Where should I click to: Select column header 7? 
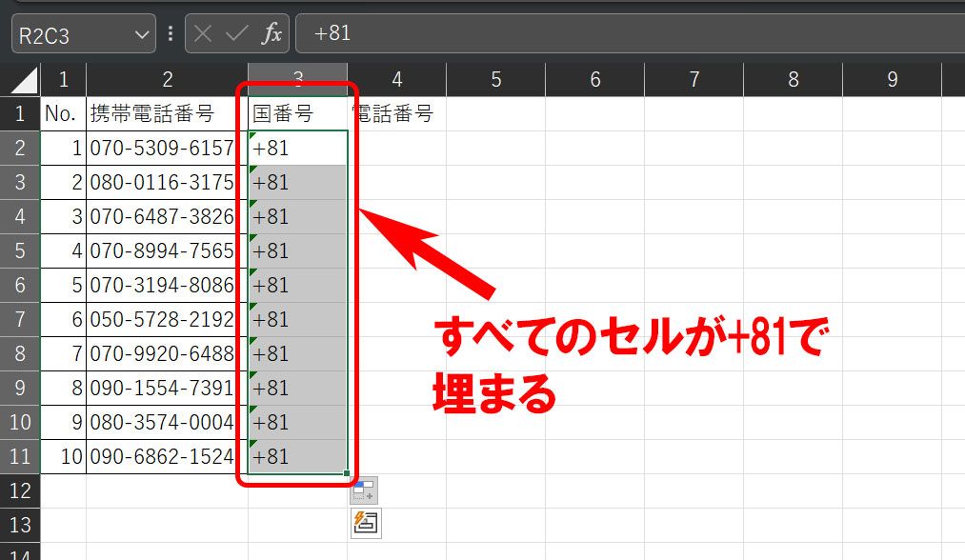click(694, 79)
